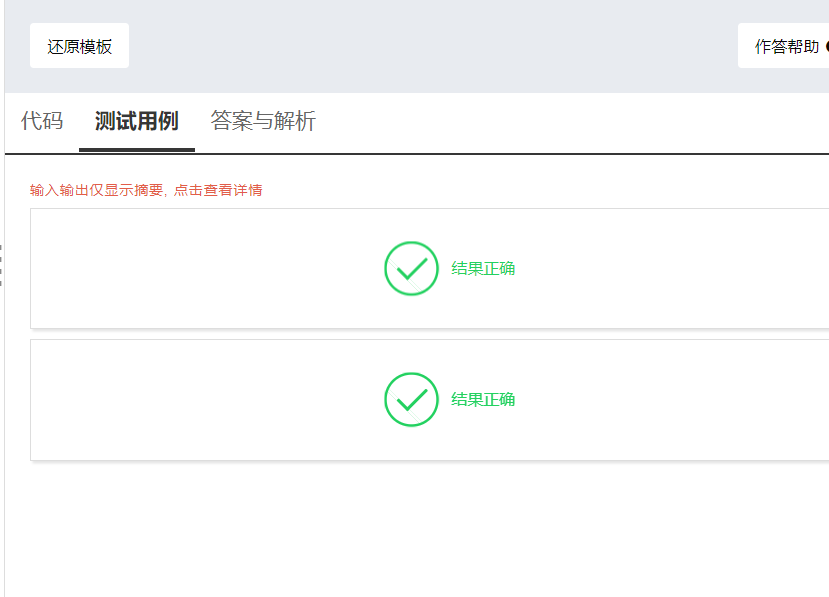Click the active underline beneath 测试用例

click(x=137, y=150)
